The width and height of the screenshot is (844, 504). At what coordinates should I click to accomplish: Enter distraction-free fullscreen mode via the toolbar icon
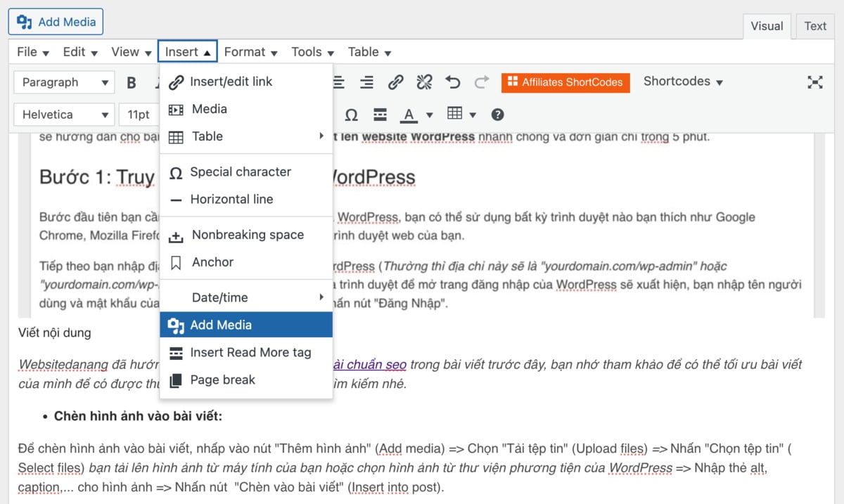point(815,82)
